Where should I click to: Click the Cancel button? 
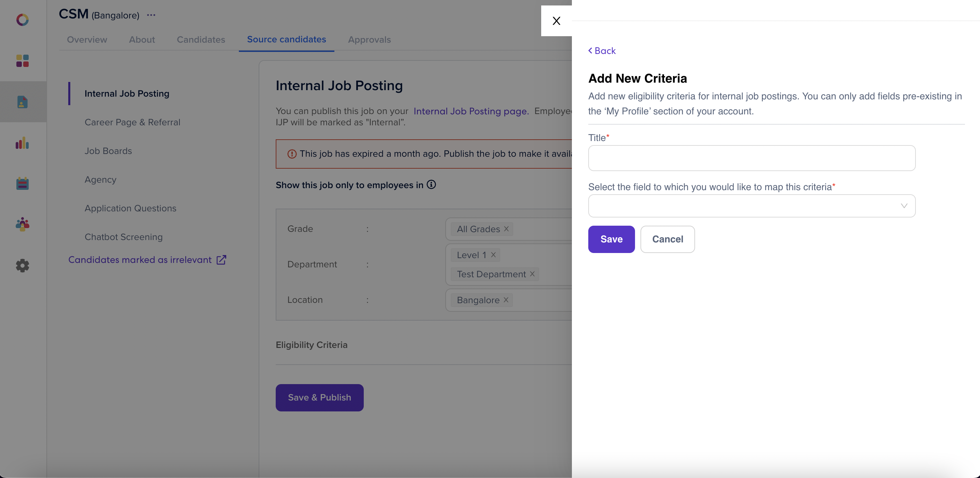[668, 239]
